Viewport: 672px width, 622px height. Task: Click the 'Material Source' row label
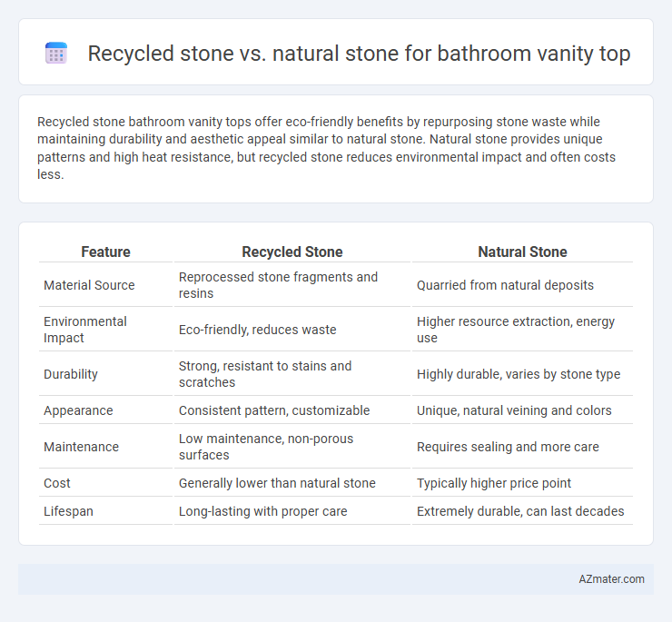pyautogui.click(x=89, y=285)
